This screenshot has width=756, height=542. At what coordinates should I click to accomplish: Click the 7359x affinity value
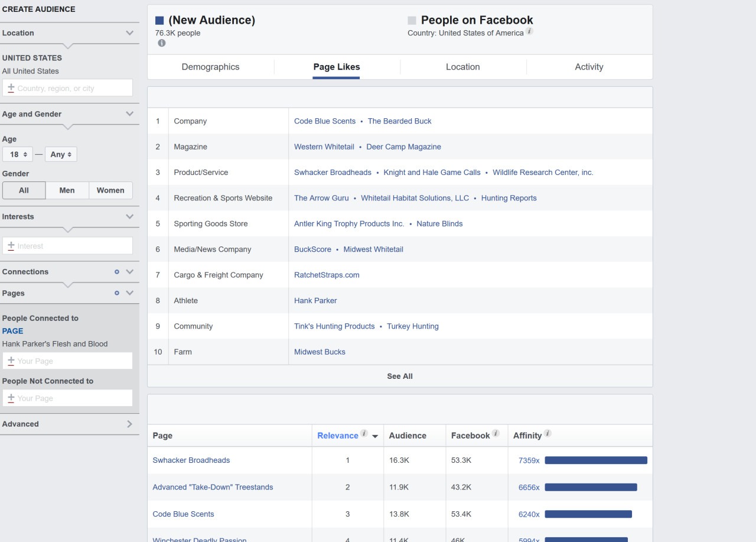(529, 460)
